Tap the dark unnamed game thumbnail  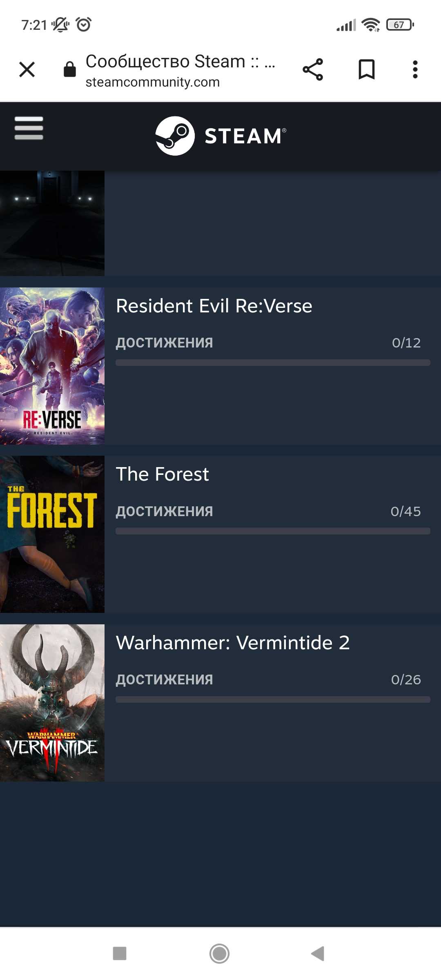coord(52,223)
